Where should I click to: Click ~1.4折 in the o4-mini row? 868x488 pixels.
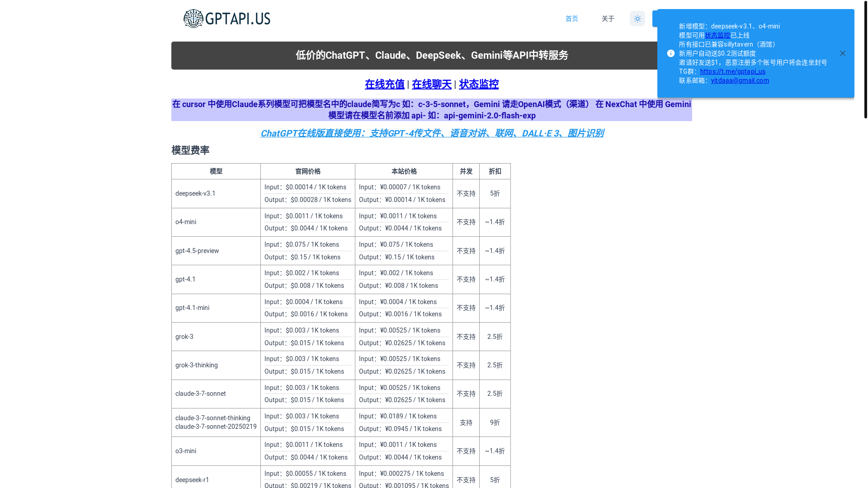(495, 222)
